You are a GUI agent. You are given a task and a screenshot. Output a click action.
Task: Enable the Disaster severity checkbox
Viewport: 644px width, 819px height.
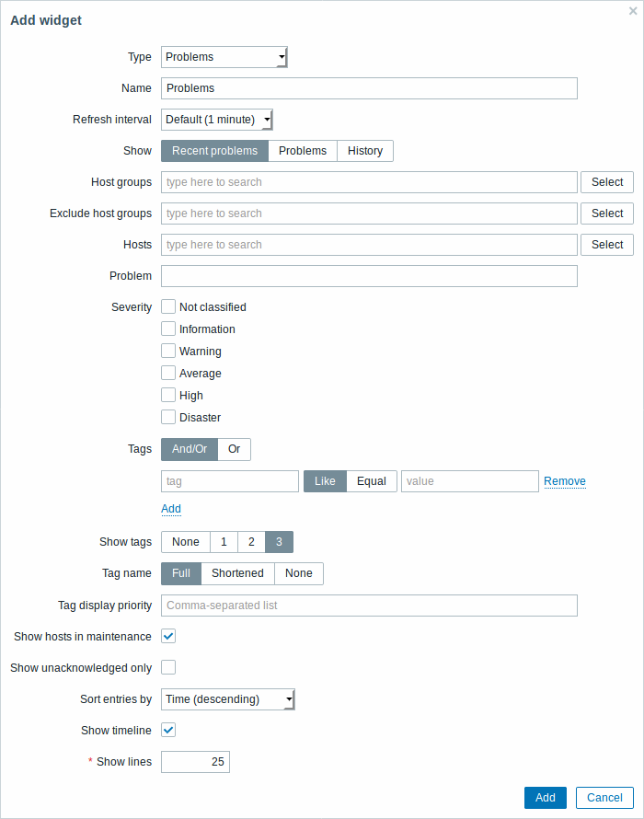[168, 417]
